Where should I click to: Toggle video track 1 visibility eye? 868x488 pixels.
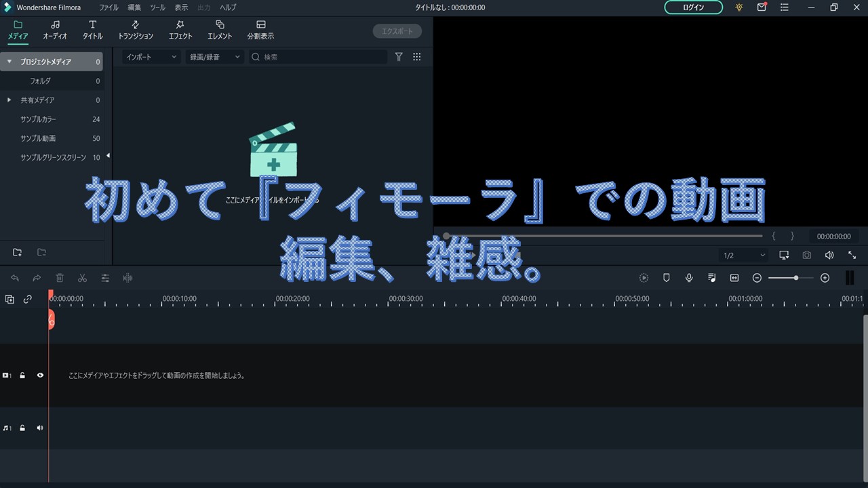(x=40, y=375)
